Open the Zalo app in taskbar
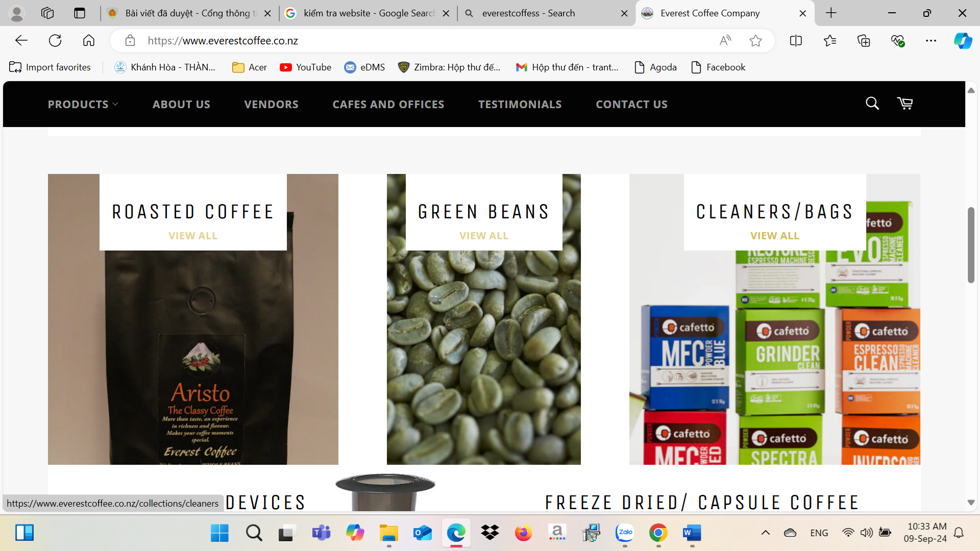This screenshot has width=980, height=551. [x=625, y=533]
